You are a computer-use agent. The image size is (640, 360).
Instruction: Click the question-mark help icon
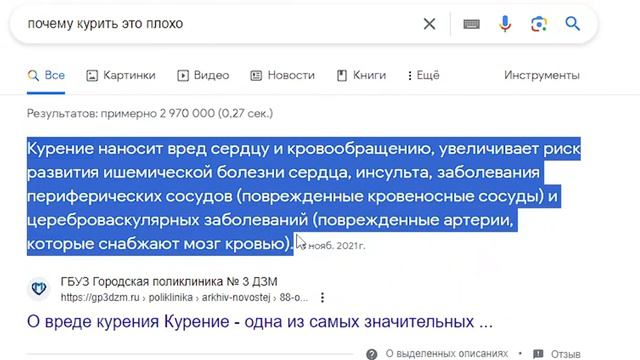pyautogui.click(x=371, y=354)
